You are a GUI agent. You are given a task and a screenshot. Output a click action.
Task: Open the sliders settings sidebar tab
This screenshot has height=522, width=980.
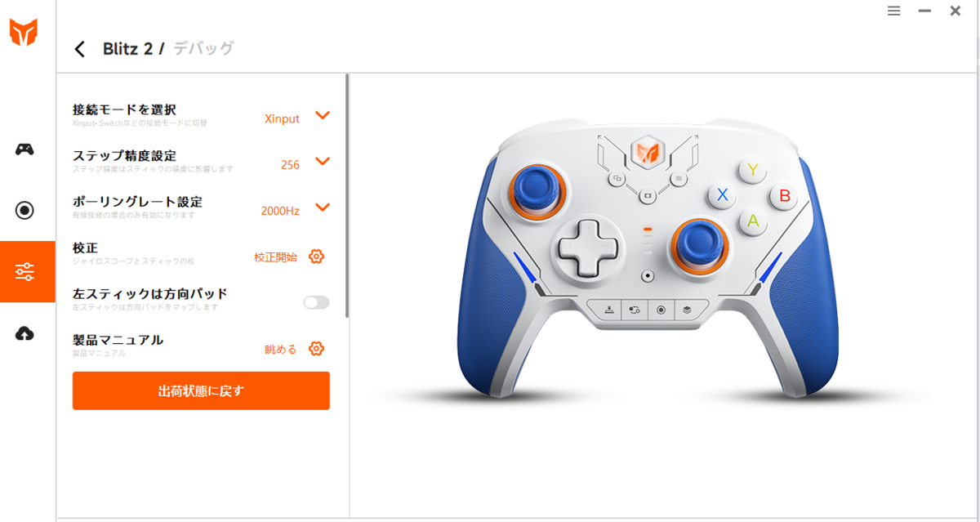tap(25, 272)
